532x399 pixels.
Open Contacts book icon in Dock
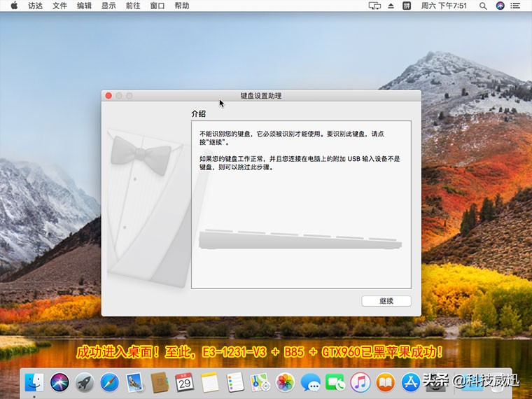click(x=160, y=382)
